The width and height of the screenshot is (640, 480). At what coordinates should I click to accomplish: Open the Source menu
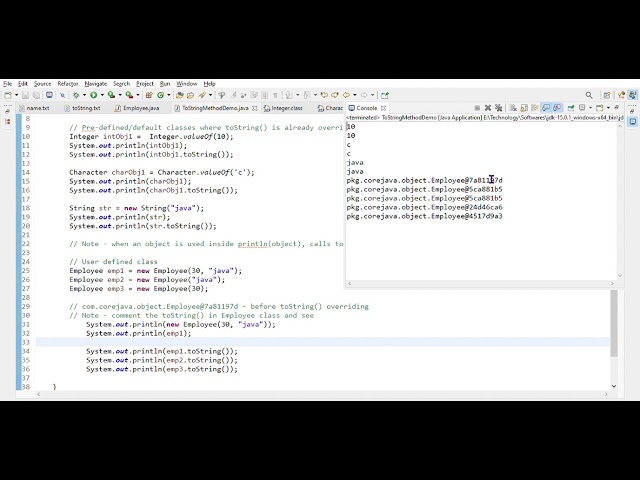[x=42, y=84]
